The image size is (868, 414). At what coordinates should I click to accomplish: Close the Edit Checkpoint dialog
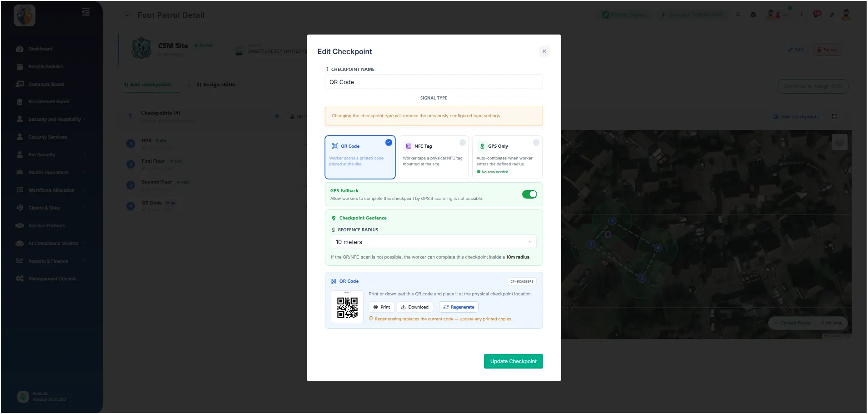[x=544, y=51]
